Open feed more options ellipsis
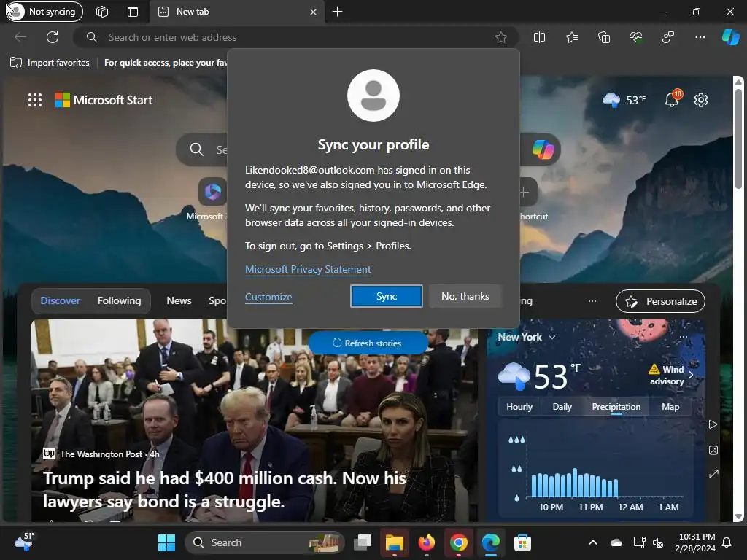The height and width of the screenshot is (560, 747). click(x=592, y=301)
